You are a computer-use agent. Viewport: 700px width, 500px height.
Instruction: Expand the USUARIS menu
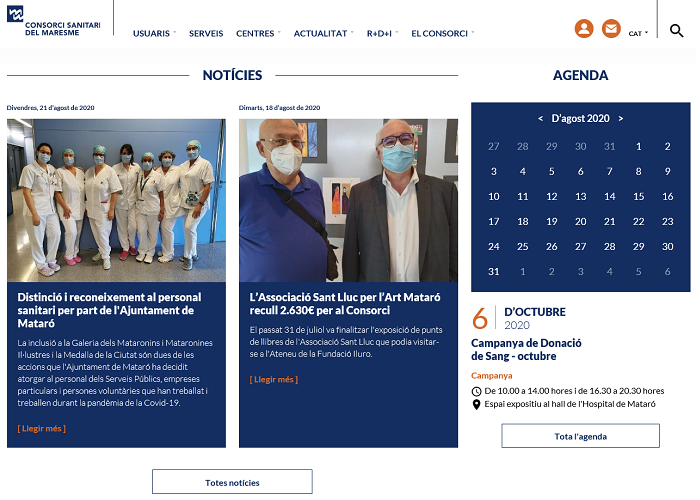[x=154, y=33]
